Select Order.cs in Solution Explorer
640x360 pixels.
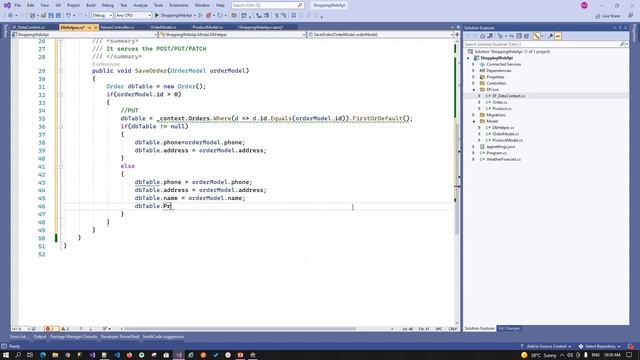tap(499, 102)
